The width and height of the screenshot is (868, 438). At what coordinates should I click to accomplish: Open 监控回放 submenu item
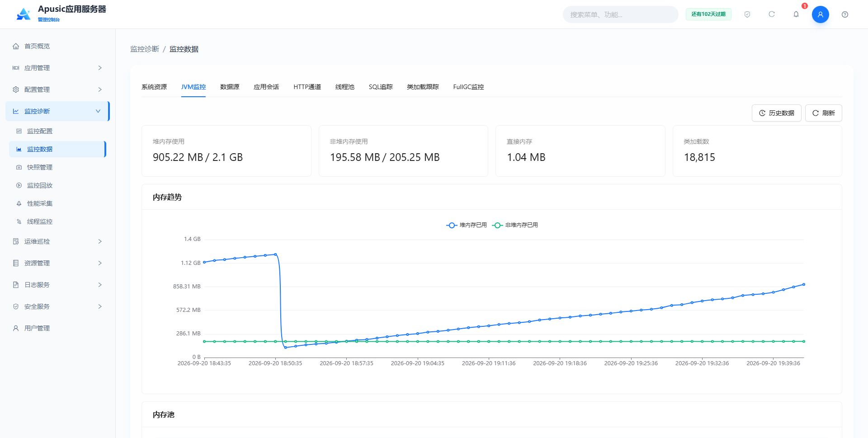coord(57,185)
